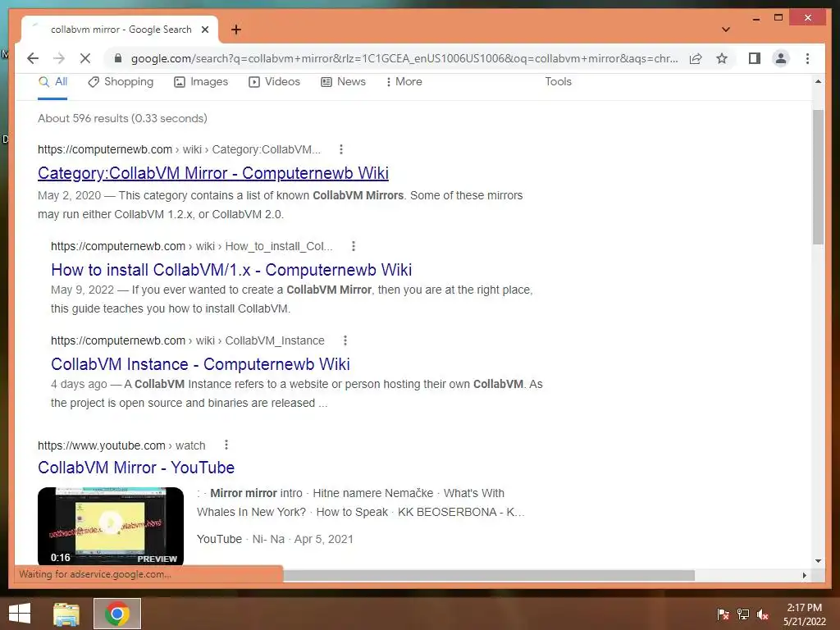Screen dimensions: 840x630
Task: Switch to News results
Action: pyautogui.click(x=344, y=82)
